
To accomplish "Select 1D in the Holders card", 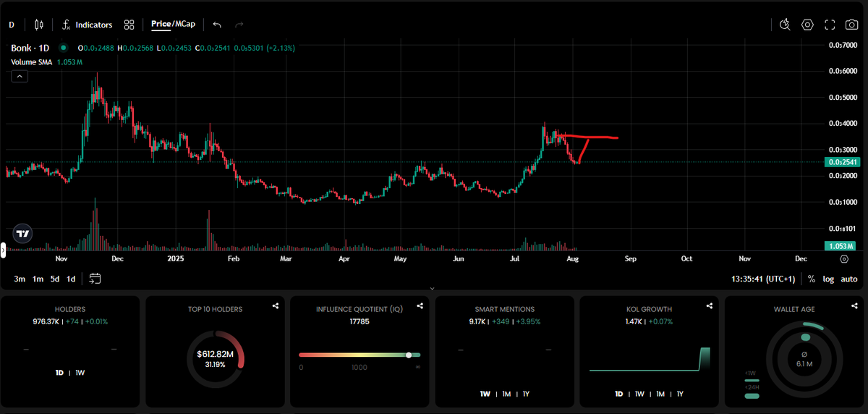I will click(x=59, y=373).
